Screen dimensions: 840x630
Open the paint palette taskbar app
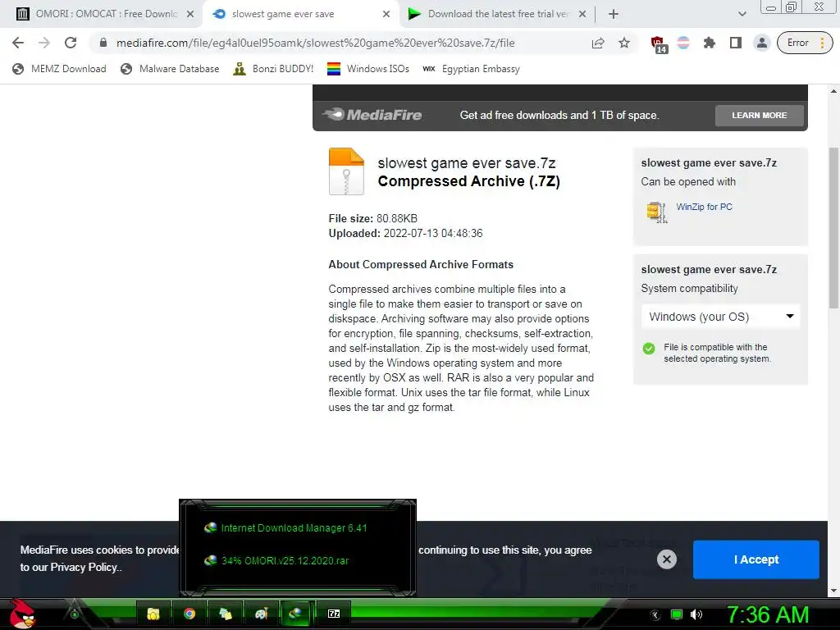click(x=262, y=614)
